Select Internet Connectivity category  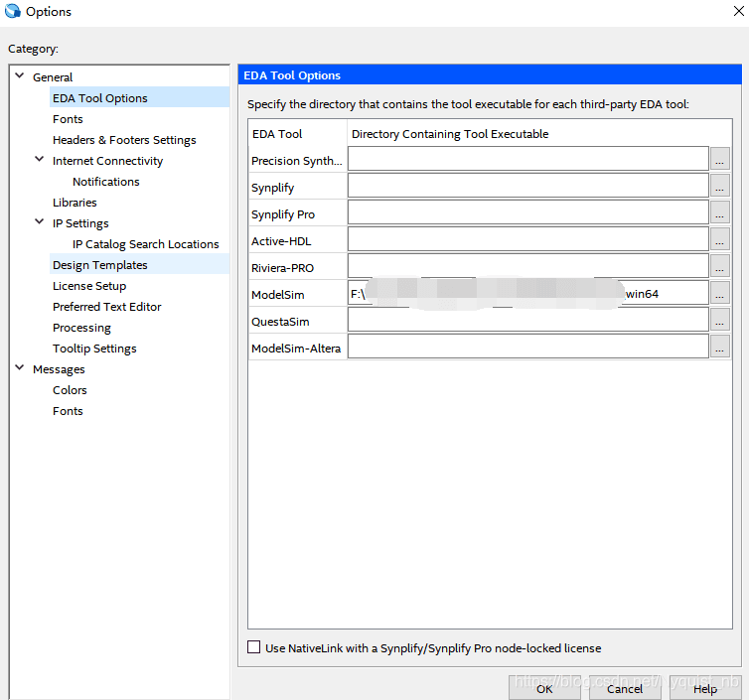(107, 161)
